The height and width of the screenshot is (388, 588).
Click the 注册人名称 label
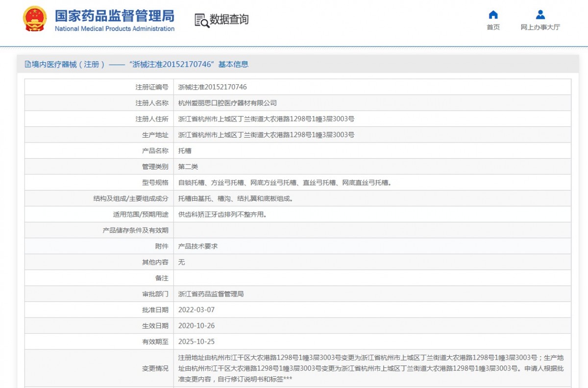coord(152,103)
